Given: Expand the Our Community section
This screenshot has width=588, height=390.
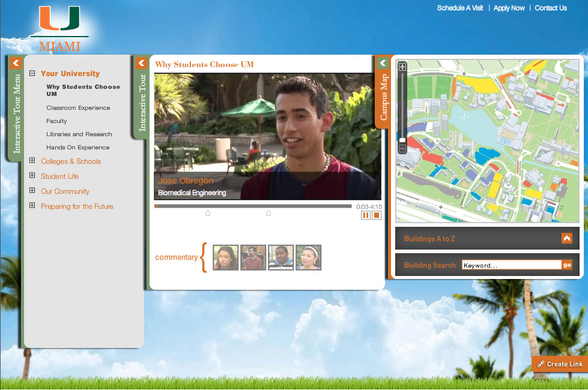Looking at the screenshot, I should tap(32, 191).
